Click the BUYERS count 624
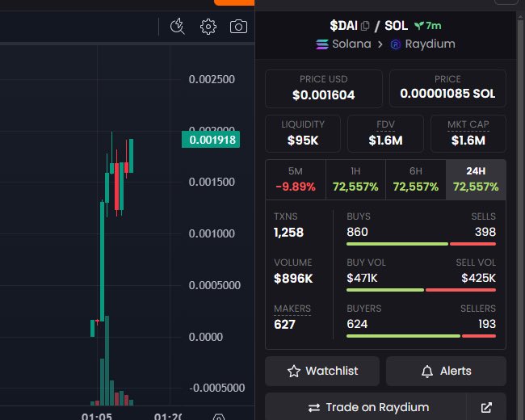The image size is (525, 420). point(357,324)
